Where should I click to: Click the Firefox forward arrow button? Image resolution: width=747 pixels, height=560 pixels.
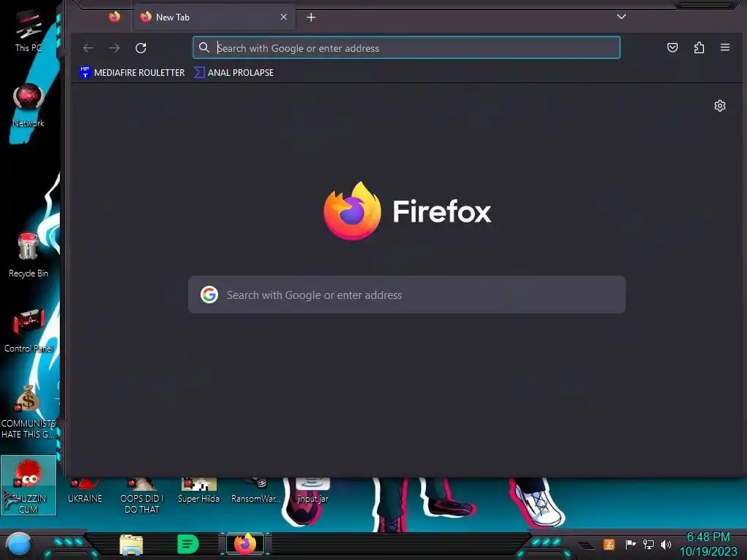tap(115, 47)
